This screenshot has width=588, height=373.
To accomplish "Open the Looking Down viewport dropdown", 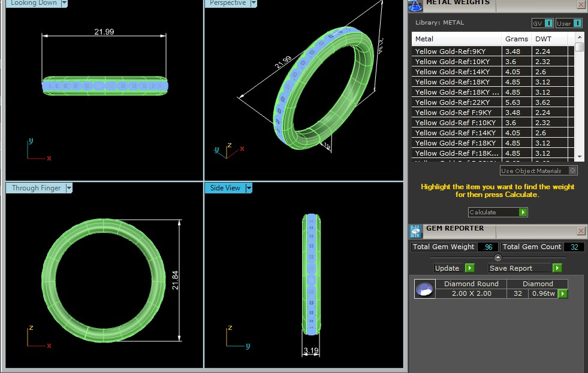I will [65, 3].
